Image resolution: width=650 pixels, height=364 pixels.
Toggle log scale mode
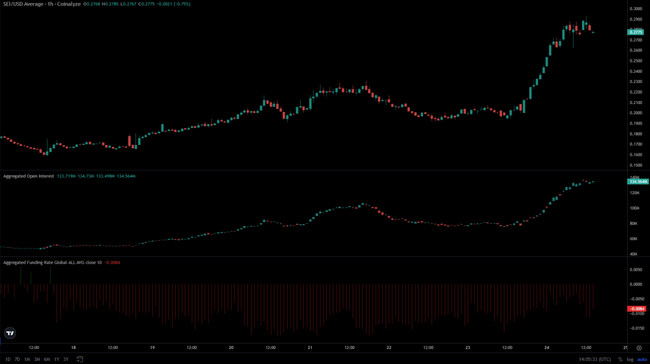tap(630, 359)
